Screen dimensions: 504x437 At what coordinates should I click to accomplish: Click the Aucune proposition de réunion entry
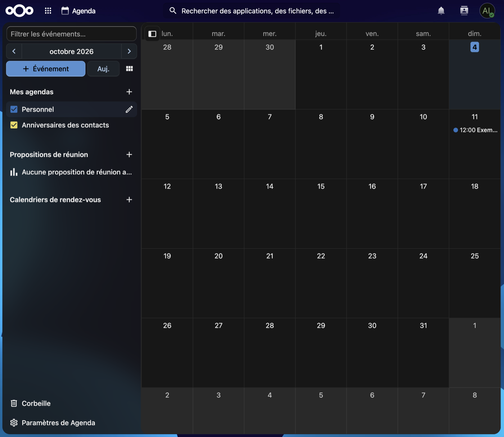71,172
